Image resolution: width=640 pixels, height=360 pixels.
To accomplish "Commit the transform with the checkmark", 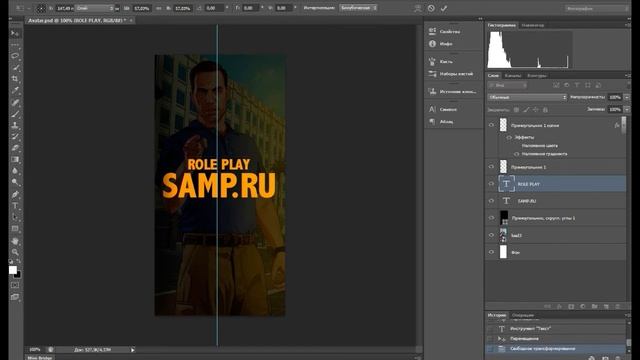I will 444,8.
